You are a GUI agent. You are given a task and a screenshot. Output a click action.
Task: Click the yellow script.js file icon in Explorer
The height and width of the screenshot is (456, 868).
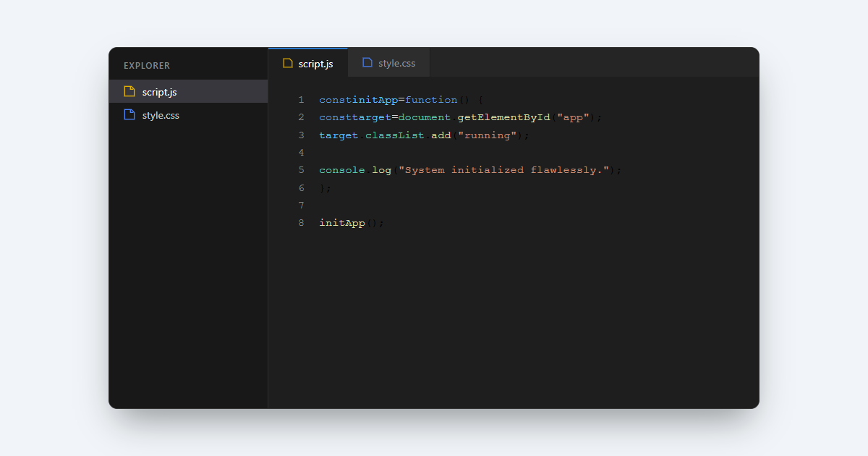[130, 91]
